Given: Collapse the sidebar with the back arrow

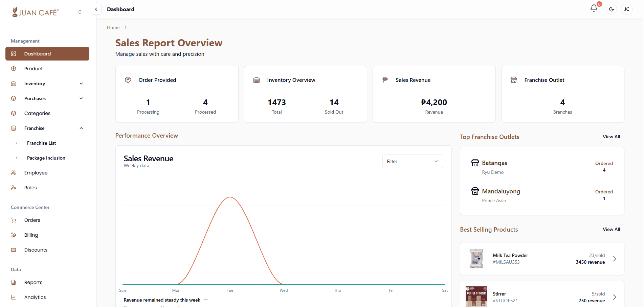Looking at the screenshot, I should pos(96,9).
